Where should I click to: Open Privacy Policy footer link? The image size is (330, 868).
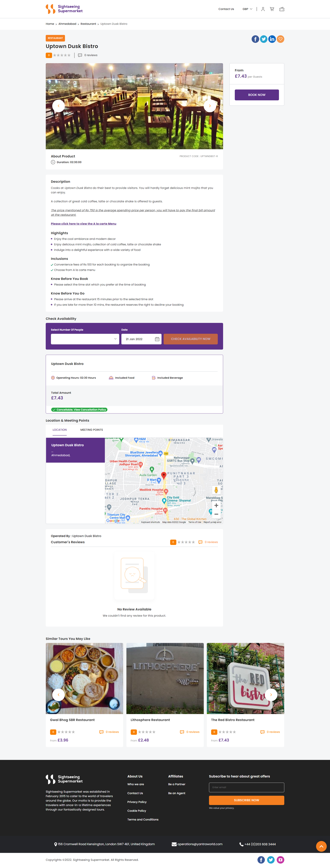coord(137,802)
